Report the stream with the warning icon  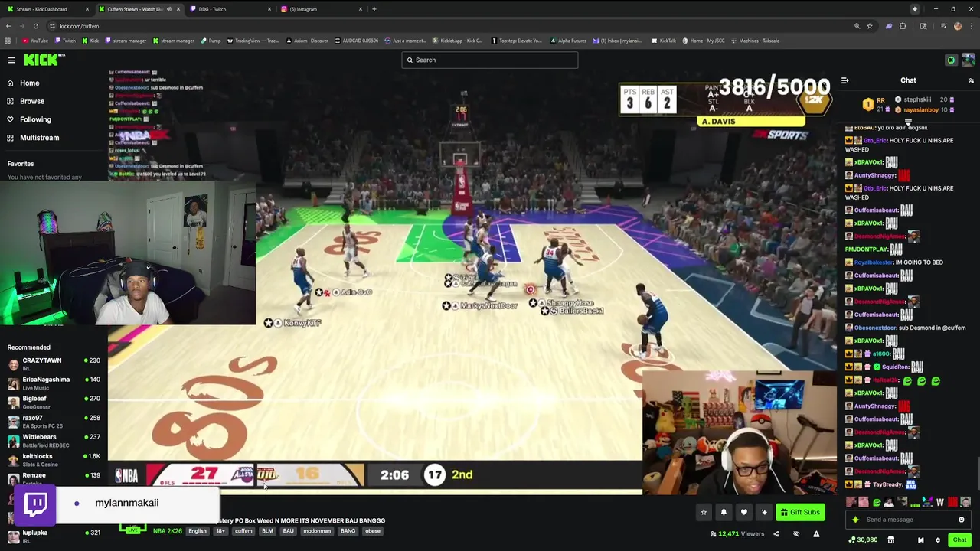816,534
